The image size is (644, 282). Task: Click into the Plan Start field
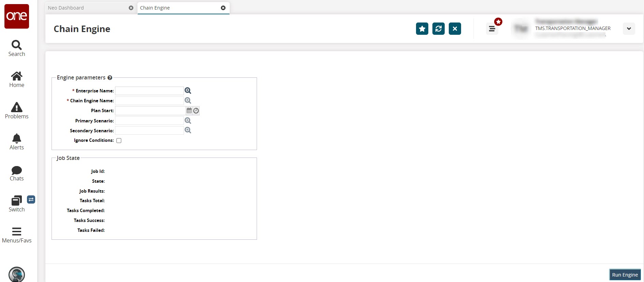(x=151, y=110)
